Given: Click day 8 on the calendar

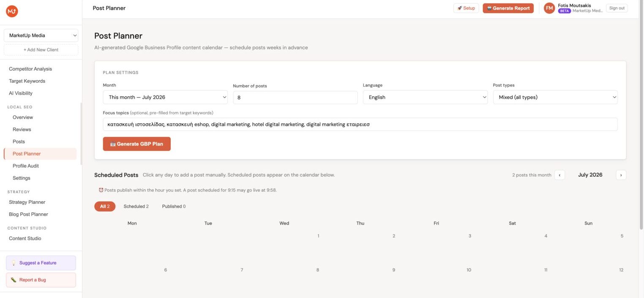Looking at the screenshot, I should point(318,270).
